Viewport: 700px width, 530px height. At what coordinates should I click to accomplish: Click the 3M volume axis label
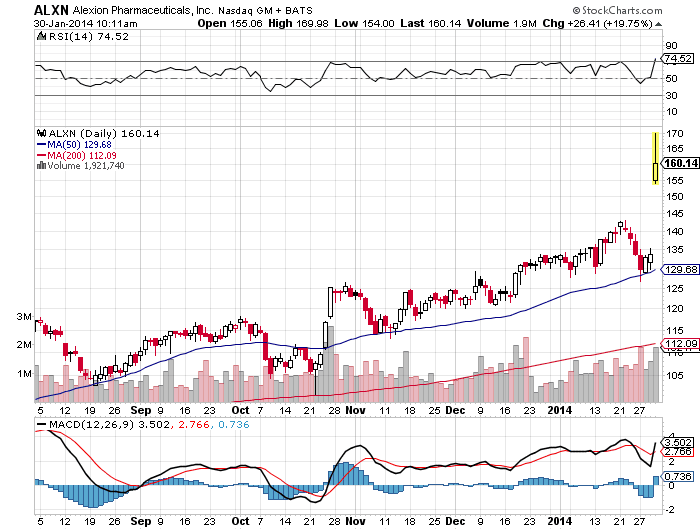pos(24,317)
